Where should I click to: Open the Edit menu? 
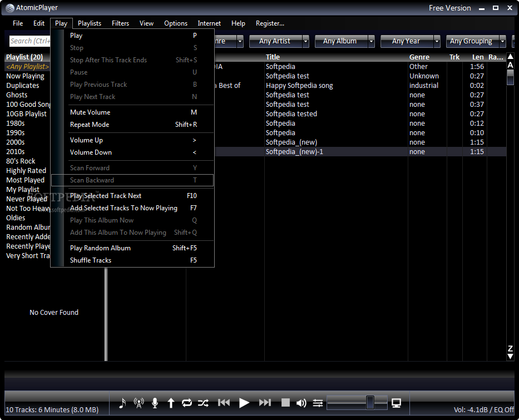(x=39, y=23)
